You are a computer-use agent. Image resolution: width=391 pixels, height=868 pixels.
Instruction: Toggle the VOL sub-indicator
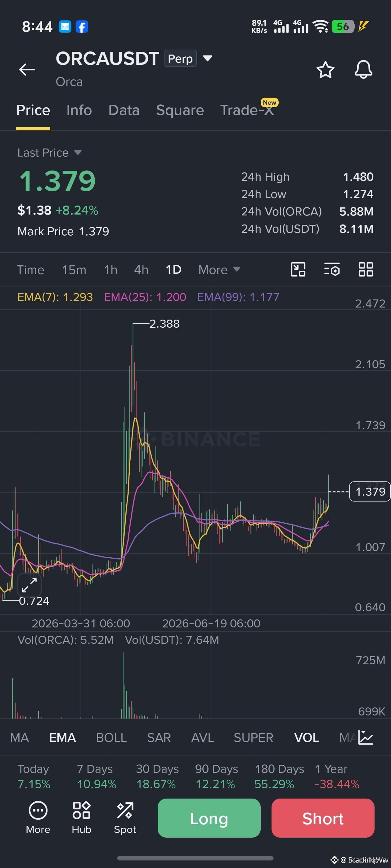click(x=306, y=737)
